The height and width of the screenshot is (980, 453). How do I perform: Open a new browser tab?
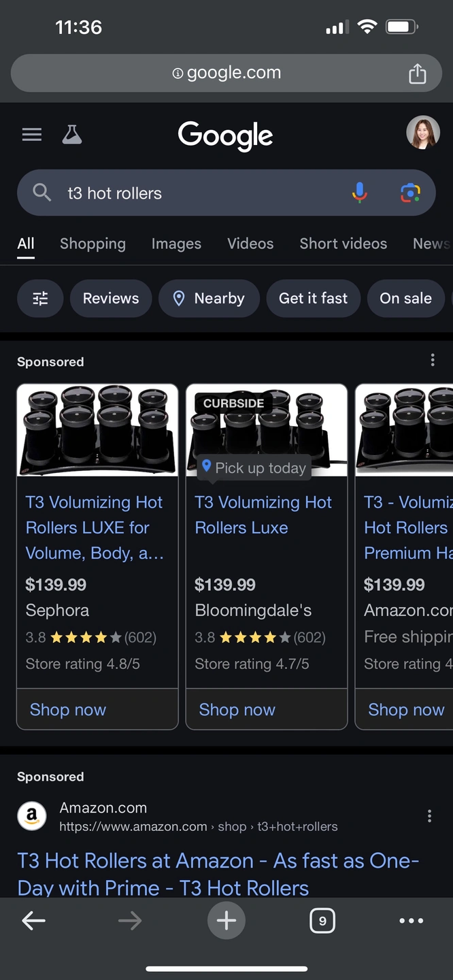[227, 921]
